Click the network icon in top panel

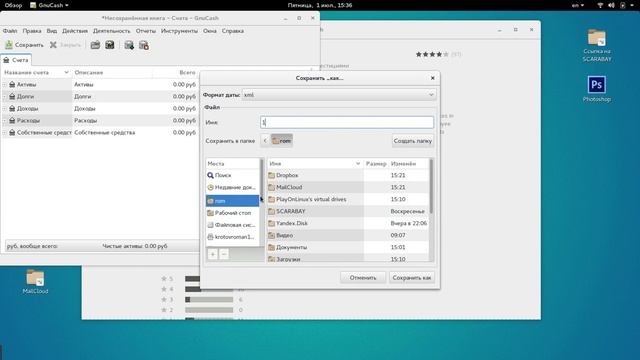pyautogui.click(x=600, y=5)
